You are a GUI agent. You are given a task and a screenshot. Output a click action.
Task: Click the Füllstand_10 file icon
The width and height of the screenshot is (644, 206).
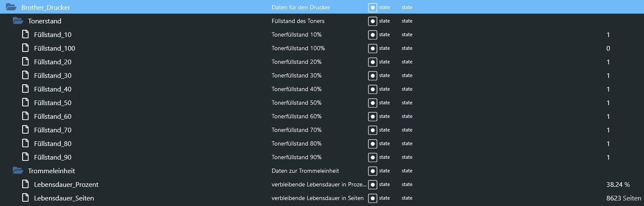click(25, 34)
